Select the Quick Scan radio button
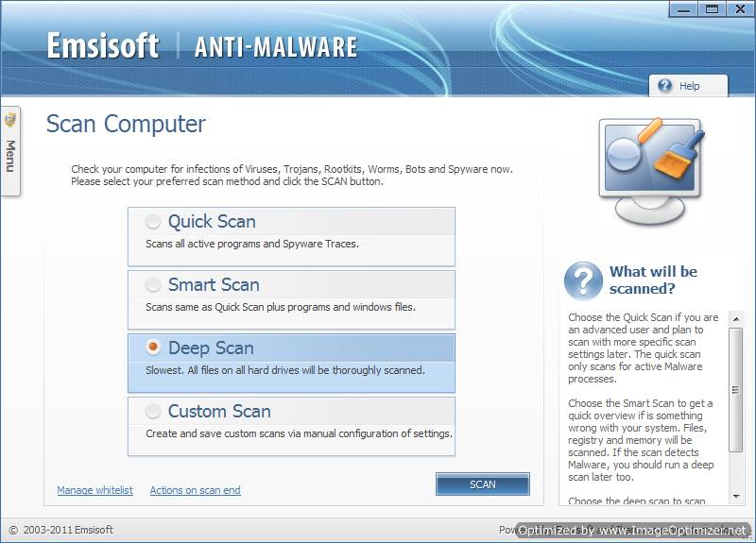The height and width of the screenshot is (543, 756). pos(153,221)
